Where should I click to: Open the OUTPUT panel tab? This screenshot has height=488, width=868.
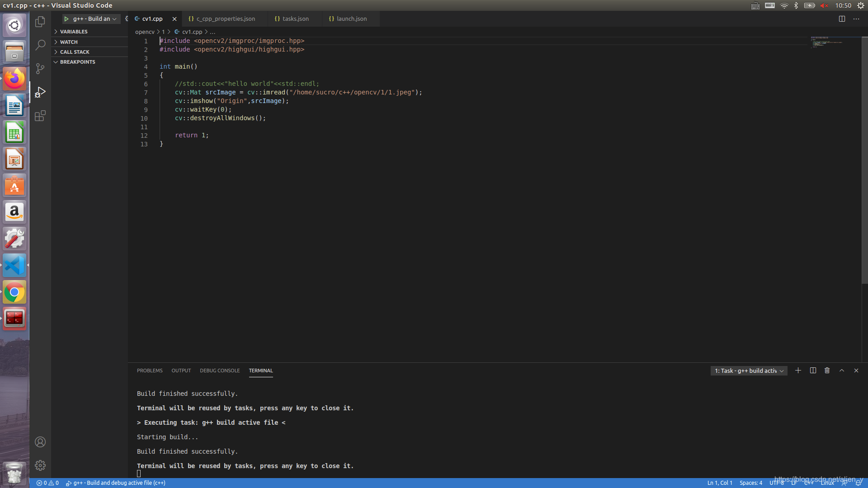181,371
